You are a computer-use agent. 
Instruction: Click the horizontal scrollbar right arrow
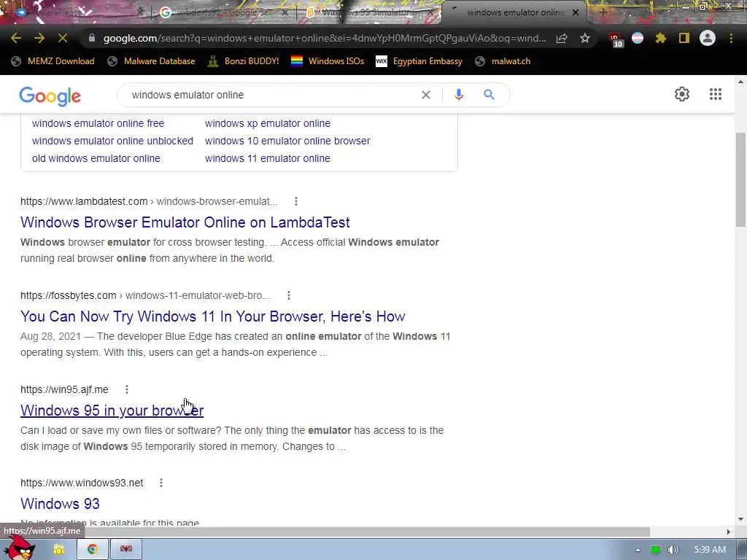(729, 532)
